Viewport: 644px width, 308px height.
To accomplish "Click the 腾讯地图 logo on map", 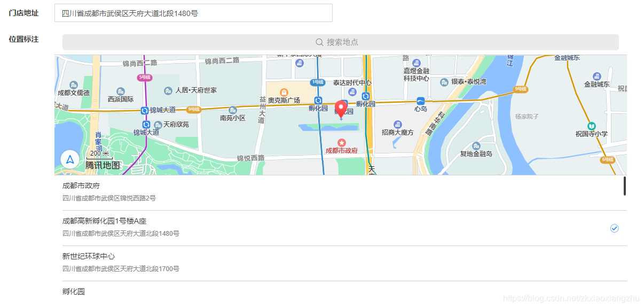I will coord(103,165).
